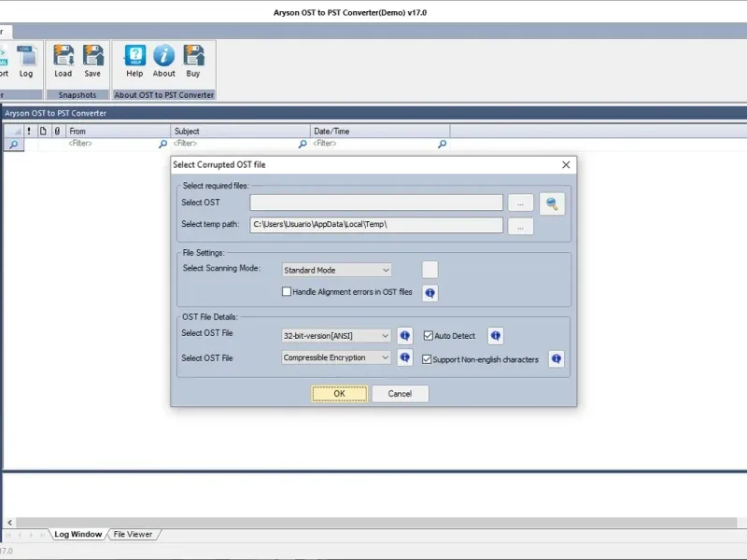The height and width of the screenshot is (560, 747).
Task: Sort by the From column header
Action: [x=118, y=131]
